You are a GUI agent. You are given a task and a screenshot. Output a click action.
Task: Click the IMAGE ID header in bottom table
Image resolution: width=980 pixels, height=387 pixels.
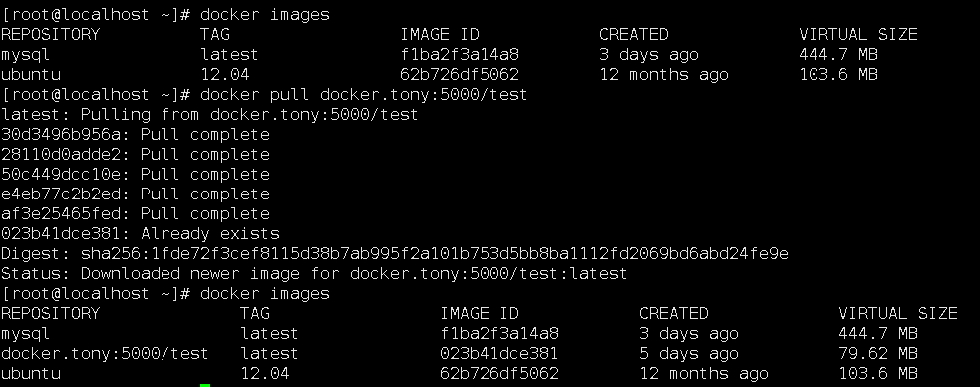point(480,314)
